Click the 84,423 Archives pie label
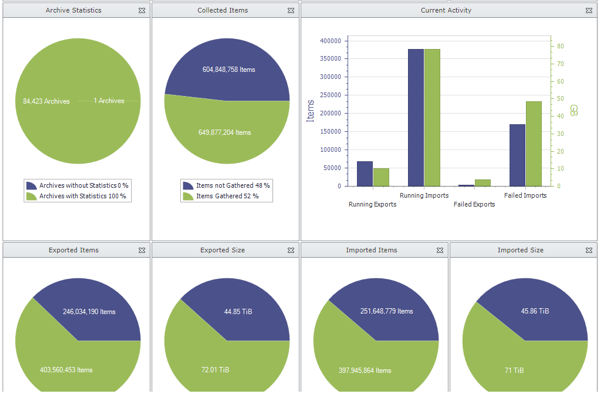The image size is (603, 396). pos(46,101)
